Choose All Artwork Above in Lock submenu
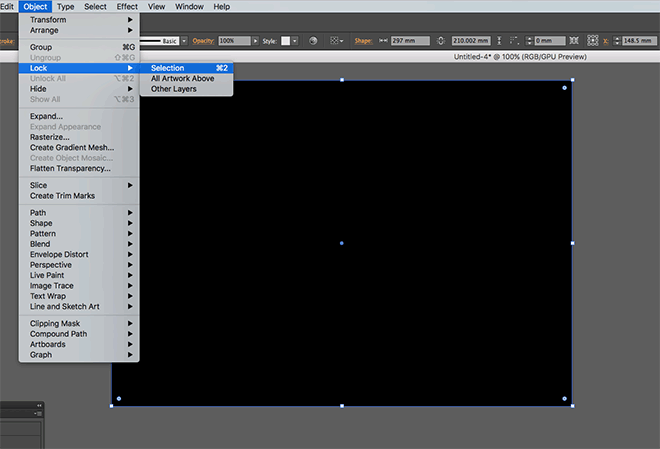The height and width of the screenshot is (449, 660). (x=182, y=78)
